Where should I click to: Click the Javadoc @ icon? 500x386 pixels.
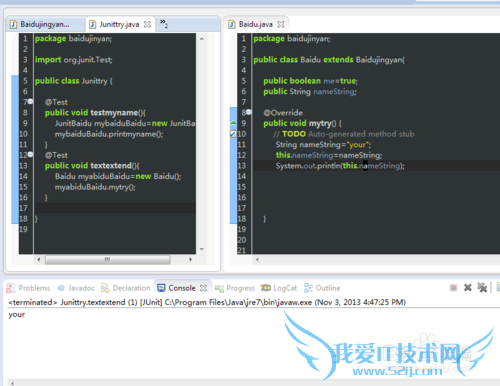point(61,288)
